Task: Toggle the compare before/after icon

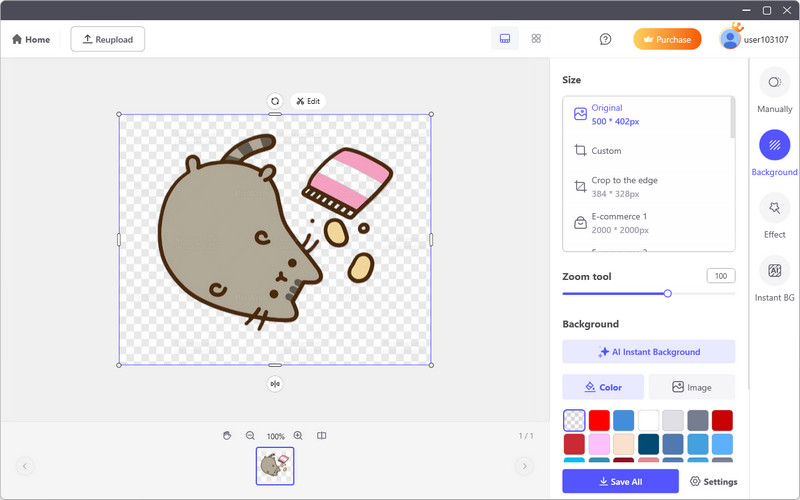Action: point(321,435)
